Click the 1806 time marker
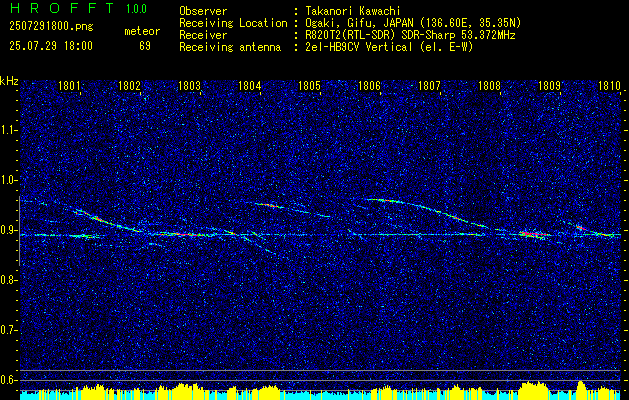The width and height of the screenshot is (629, 400). click(369, 85)
